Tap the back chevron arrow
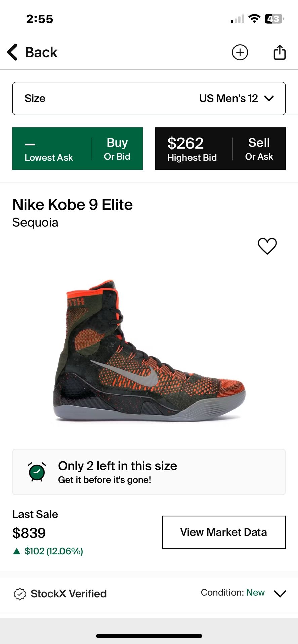 coord(13,52)
